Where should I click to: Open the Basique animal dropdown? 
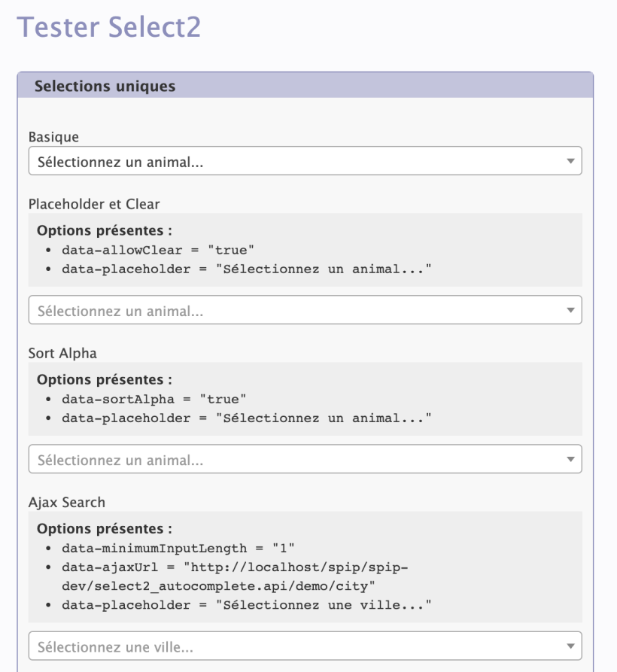[305, 161]
